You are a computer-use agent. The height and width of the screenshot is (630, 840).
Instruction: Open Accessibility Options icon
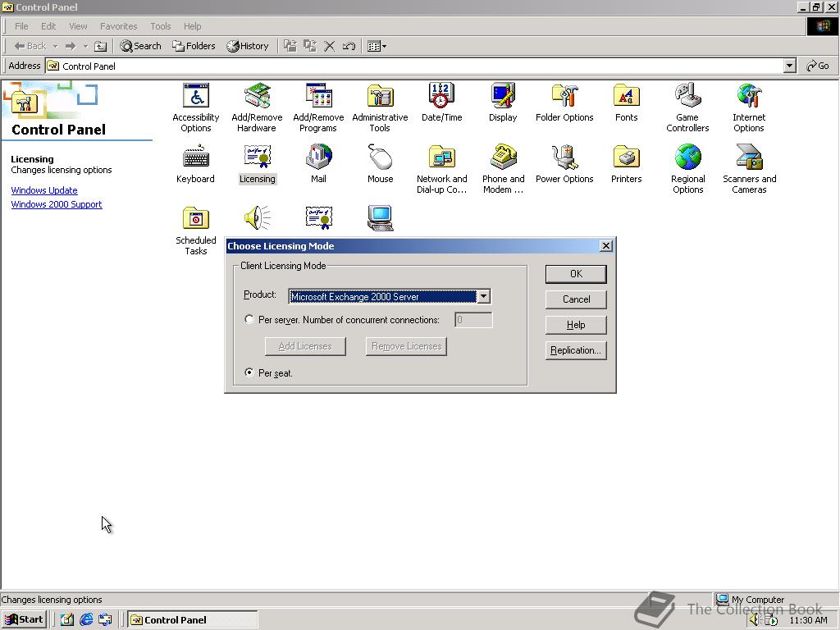pyautogui.click(x=195, y=107)
